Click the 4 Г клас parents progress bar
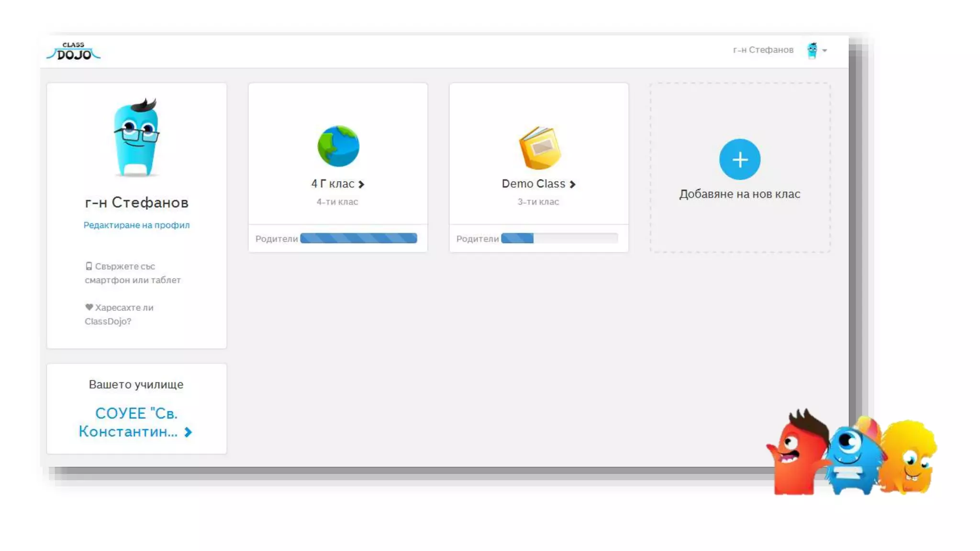This screenshot has width=980, height=551. 358,238
